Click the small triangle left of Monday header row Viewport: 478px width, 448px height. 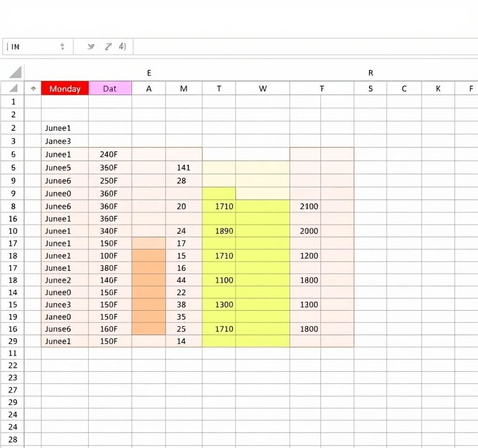(x=14, y=88)
